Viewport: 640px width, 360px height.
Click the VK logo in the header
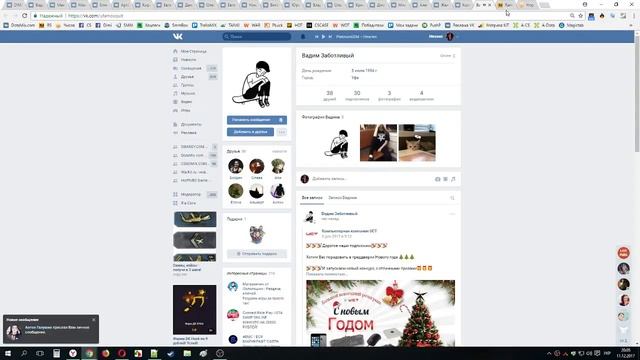pos(178,36)
